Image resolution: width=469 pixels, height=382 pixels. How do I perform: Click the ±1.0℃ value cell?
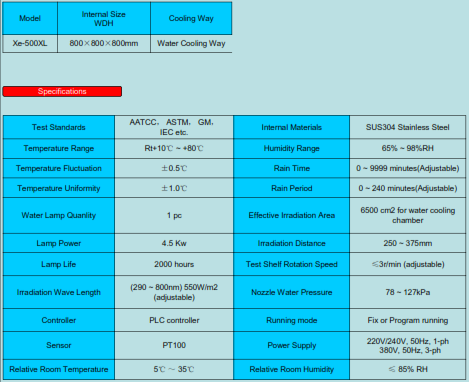[174, 188]
